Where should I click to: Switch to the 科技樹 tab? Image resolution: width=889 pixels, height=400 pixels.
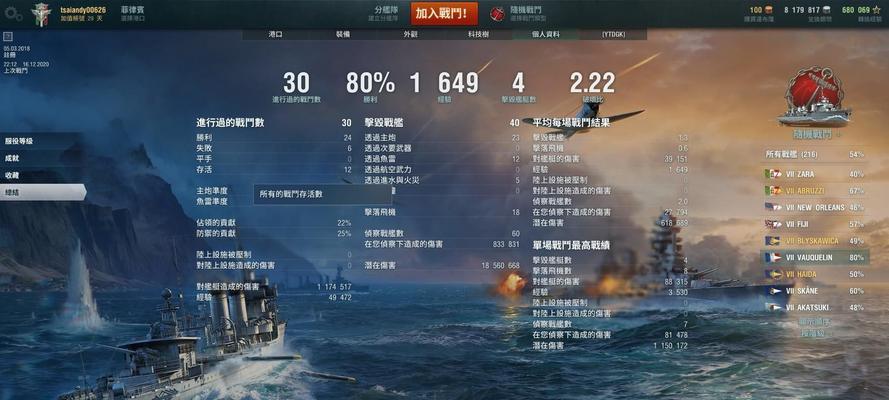click(x=478, y=34)
